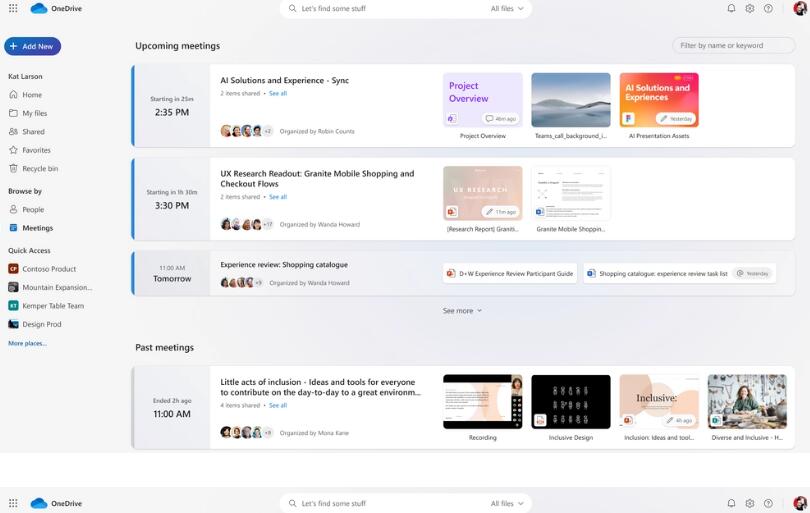Click attendee avatars for Experience review meeting
Viewport: 810px width, 513px height.
coord(242,283)
